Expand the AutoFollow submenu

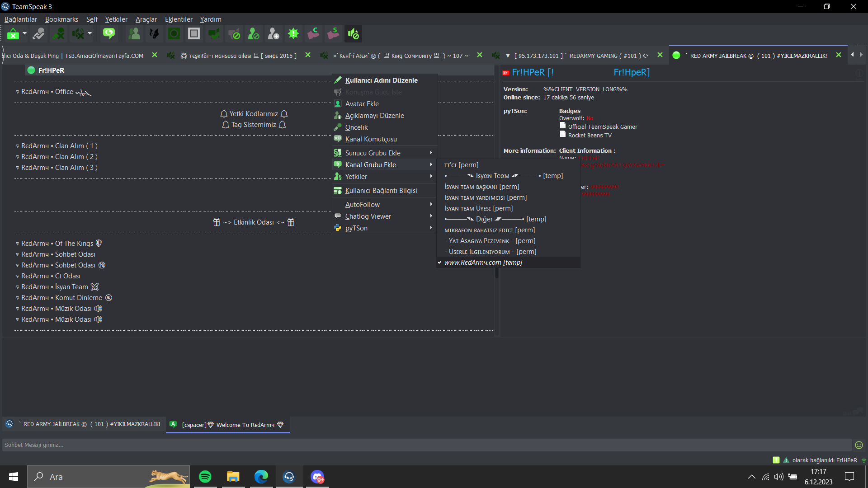pos(385,205)
